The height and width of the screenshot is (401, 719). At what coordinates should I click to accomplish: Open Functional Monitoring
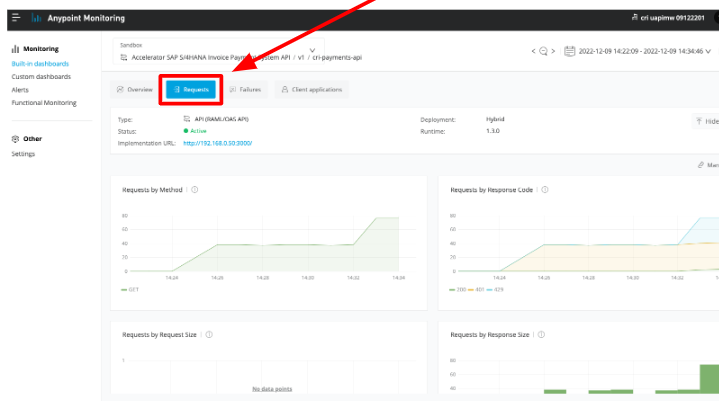tap(44, 103)
